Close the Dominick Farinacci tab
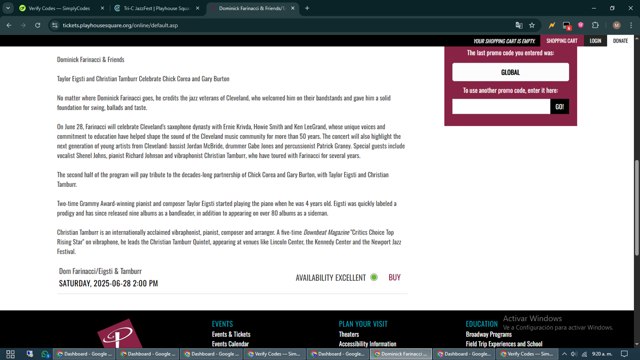The image size is (640, 360). 293,8
